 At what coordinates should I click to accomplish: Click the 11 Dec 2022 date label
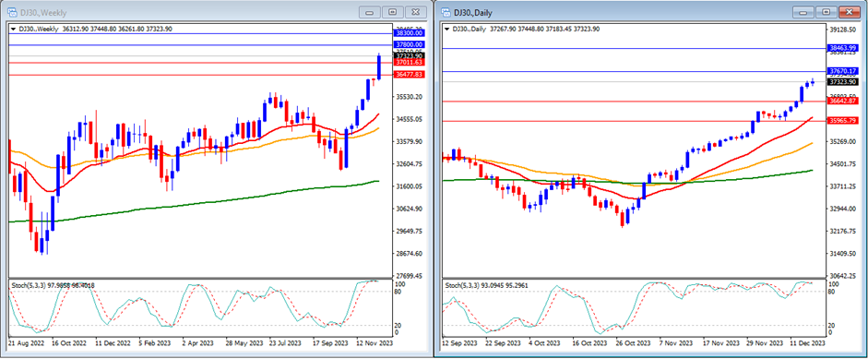coord(113,343)
